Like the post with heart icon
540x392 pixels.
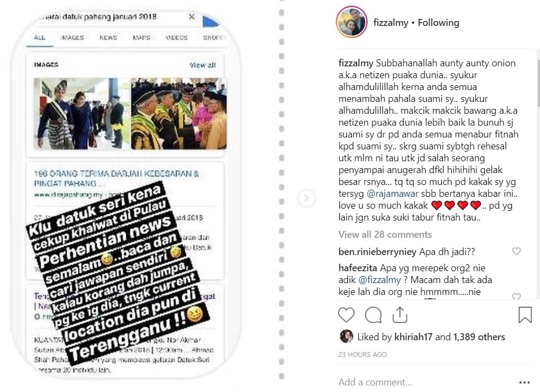tap(346, 314)
